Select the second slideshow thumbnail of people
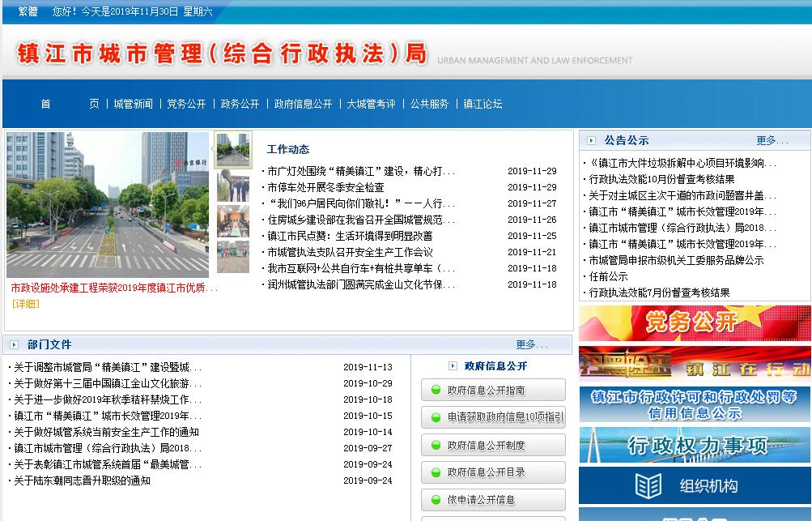Viewport: 812px width, 521px height. pyautogui.click(x=233, y=186)
